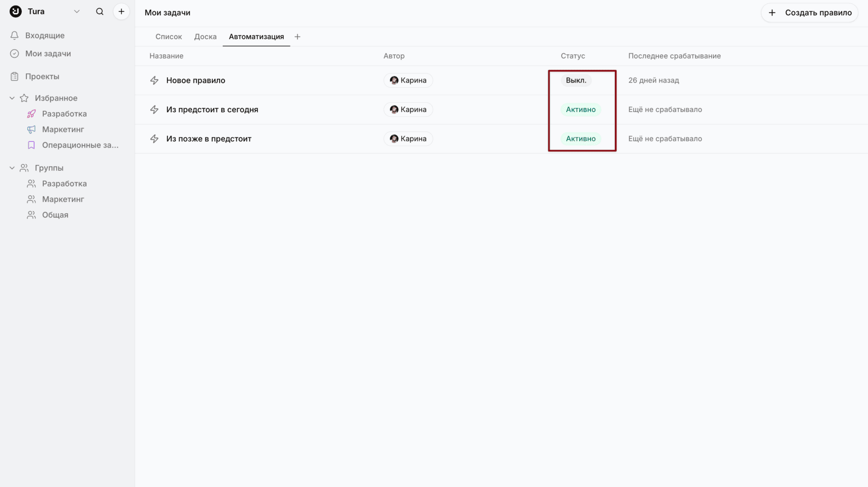Click the check-circle icon of Мои задачи
Viewport: 868px width, 487px height.
tap(14, 54)
